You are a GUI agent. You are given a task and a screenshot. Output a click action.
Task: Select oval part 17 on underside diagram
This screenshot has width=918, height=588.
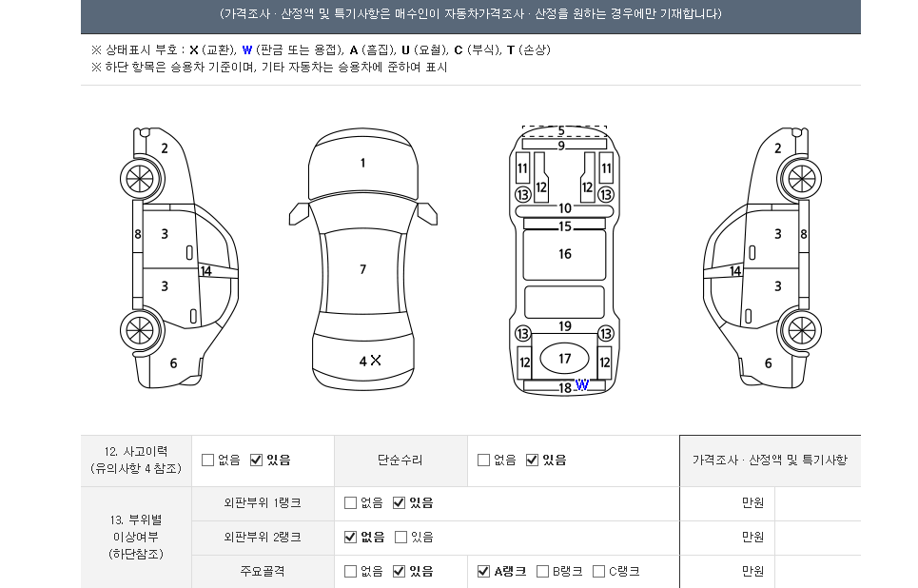tap(564, 359)
